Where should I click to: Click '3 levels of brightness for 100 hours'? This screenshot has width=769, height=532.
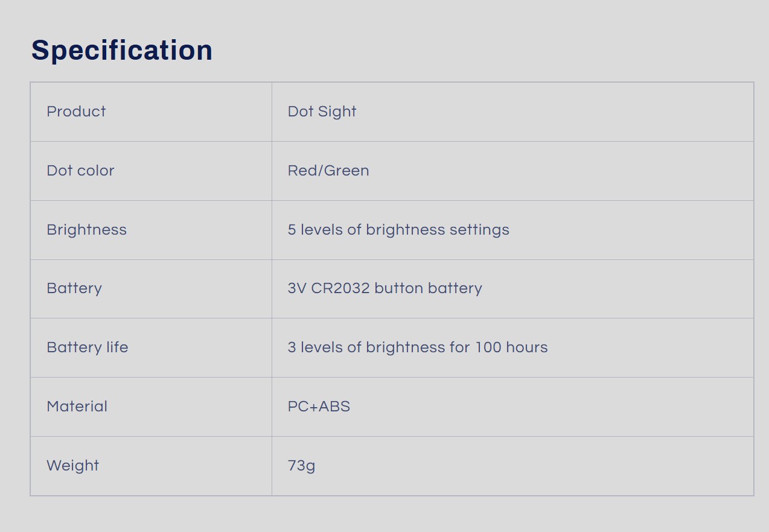pyautogui.click(x=418, y=347)
